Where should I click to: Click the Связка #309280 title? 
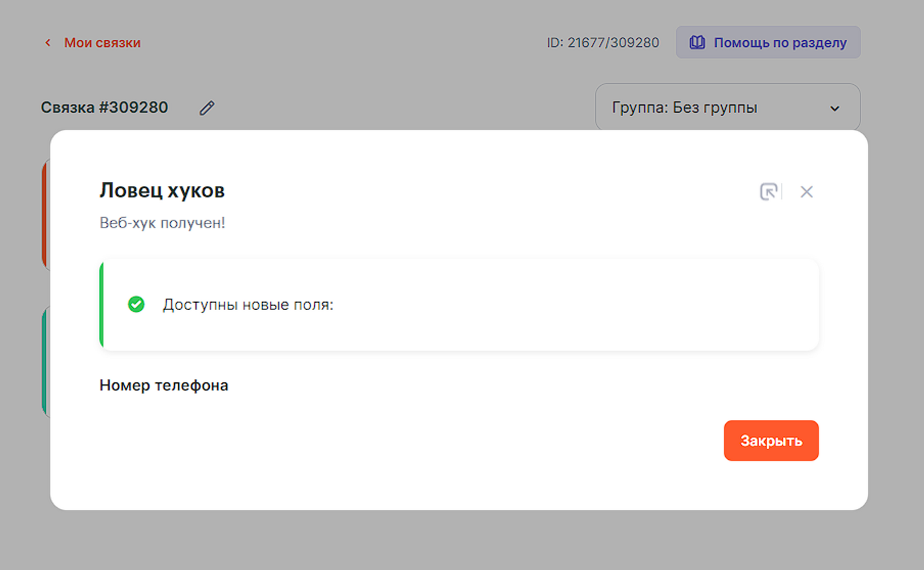[x=105, y=107]
